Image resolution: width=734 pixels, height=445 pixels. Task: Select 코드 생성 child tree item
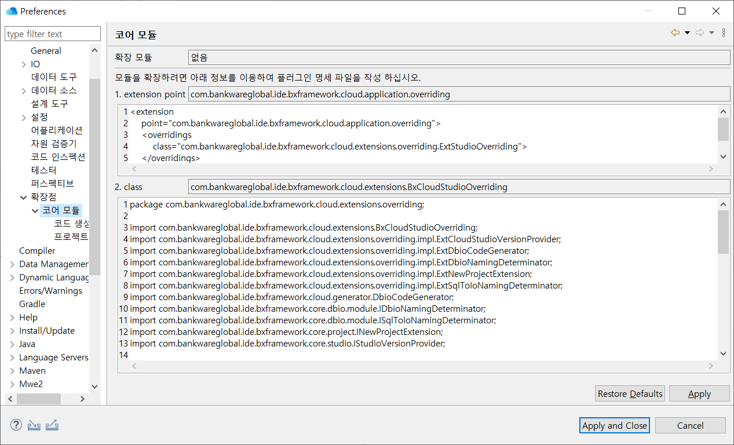[71, 224]
